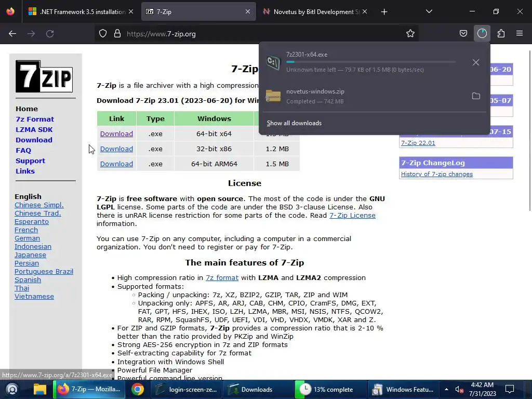Open the Firefox hamburger menu
Image resolution: width=532 pixels, height=399 pixels.
[x=519, y=34]
